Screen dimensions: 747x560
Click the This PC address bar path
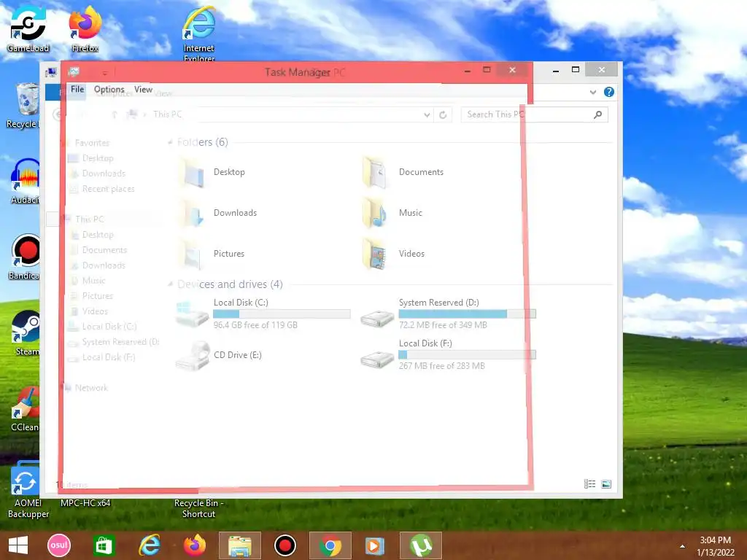[167, 114]
